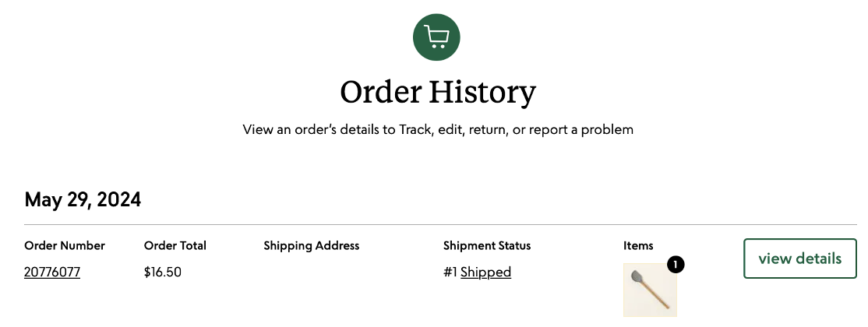This screenshot has width=868, height=327.
Task: Click the Shipment Status column label
Action: 487,246
